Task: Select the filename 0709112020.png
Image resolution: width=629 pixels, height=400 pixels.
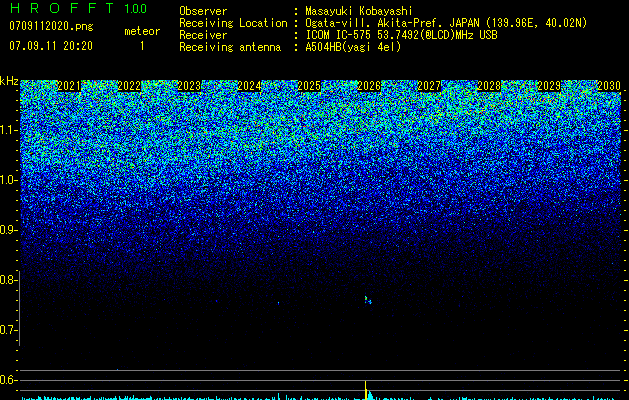Action: (51, 26)
